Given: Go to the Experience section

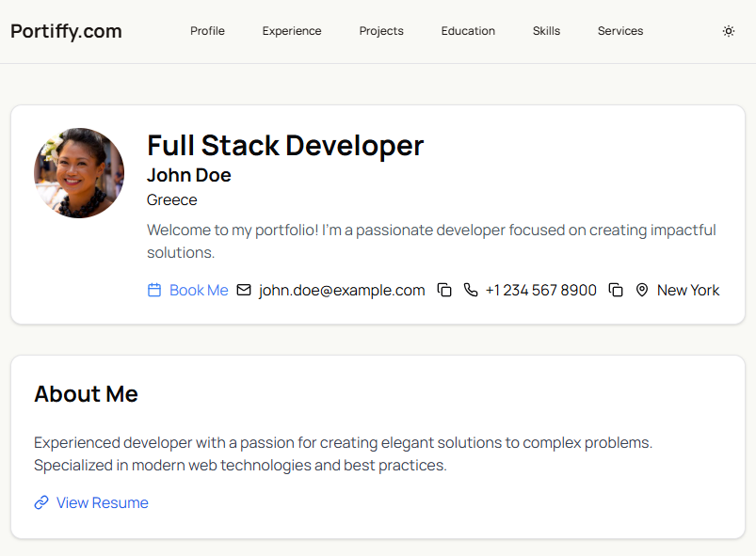Looking at the screenshot, I should pos(292,31).
